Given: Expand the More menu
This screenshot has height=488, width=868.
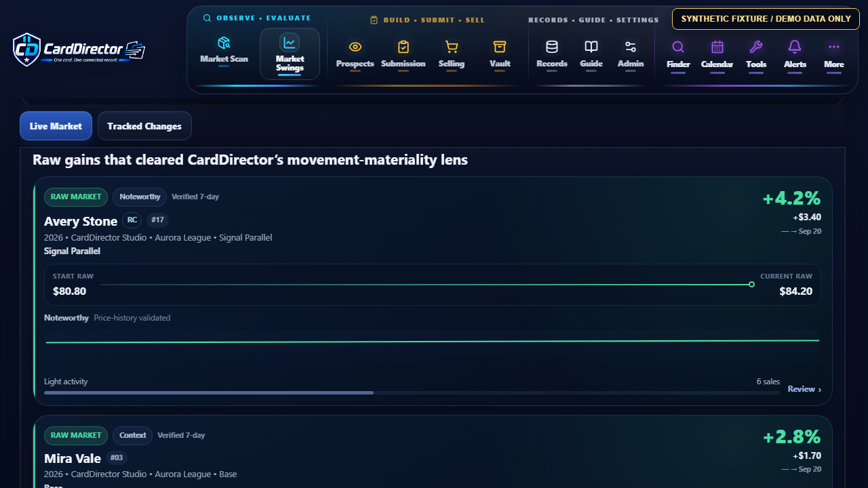Looking at the screenshot, I should pyautogui.click(x=834, y=54).
